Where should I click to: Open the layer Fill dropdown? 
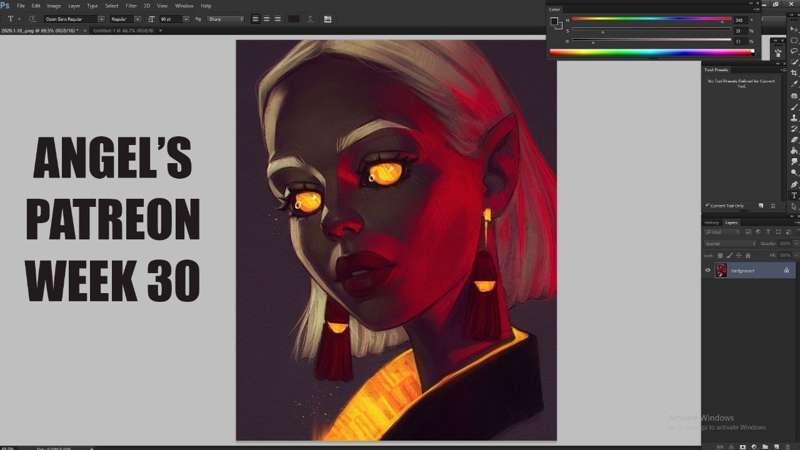click(x=795, y=255)
